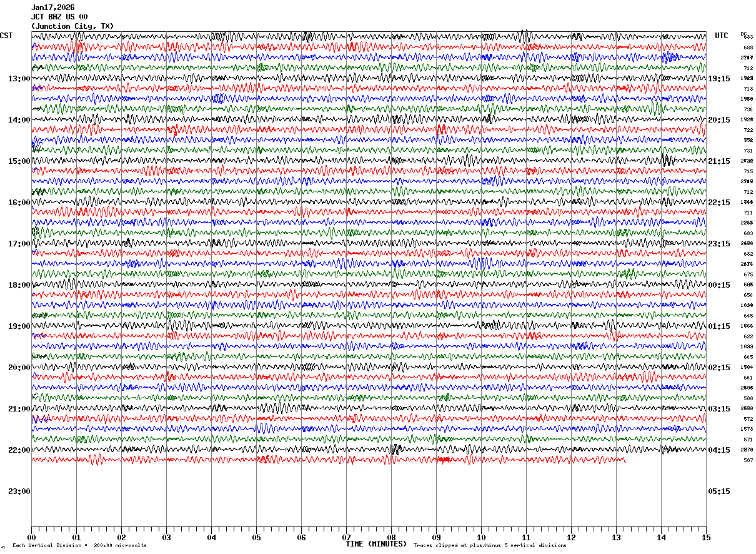Click DC offset value 718
Screen dimensions: 756x554
coord(748,89)
